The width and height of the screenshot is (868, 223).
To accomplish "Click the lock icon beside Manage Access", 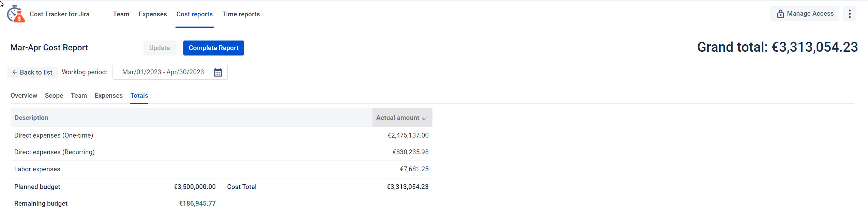I will point(780,14).
